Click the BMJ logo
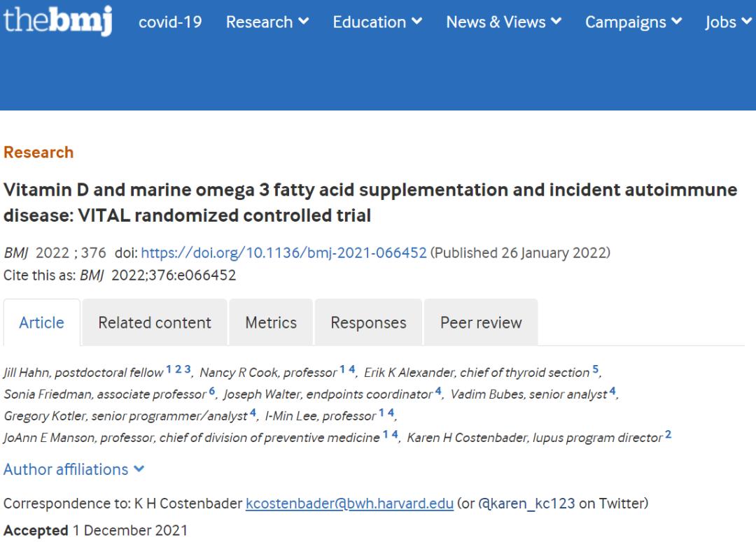Screen dimensions: 756x542 coord(57,20)
